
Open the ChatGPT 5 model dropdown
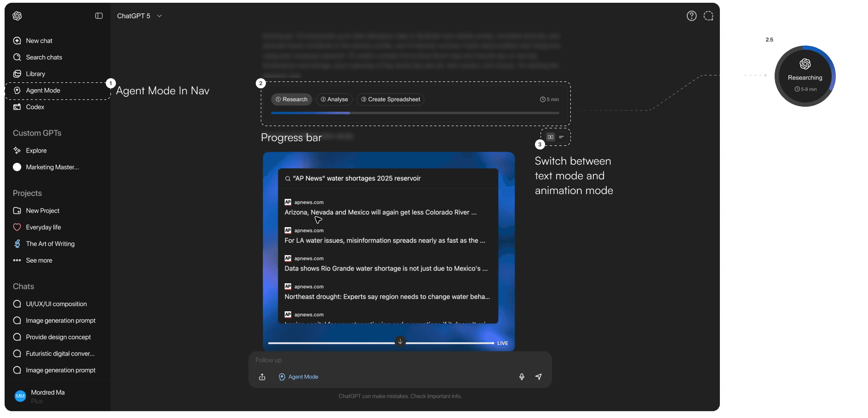click(x=139, y=16)
